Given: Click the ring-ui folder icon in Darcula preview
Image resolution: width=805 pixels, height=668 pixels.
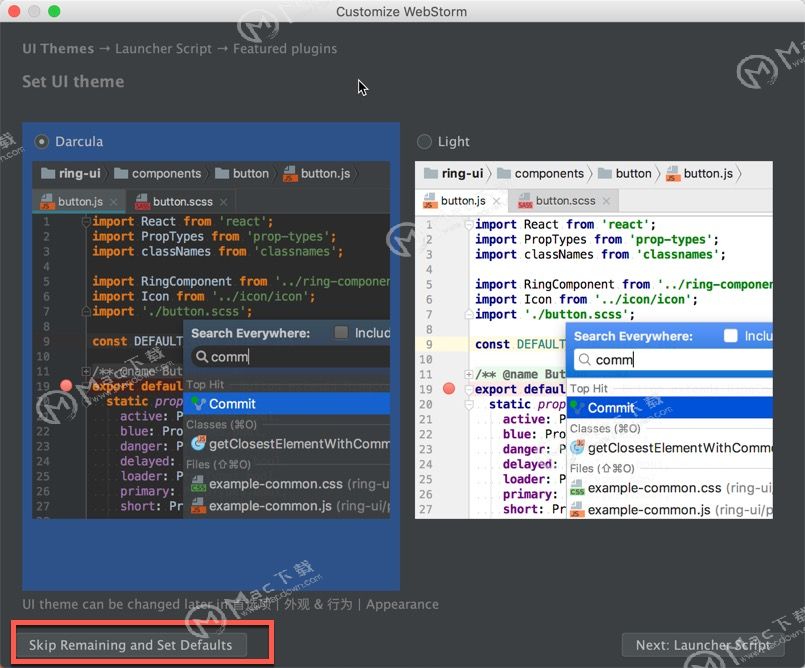Looking at the screenshot, I should click(48, 174).
